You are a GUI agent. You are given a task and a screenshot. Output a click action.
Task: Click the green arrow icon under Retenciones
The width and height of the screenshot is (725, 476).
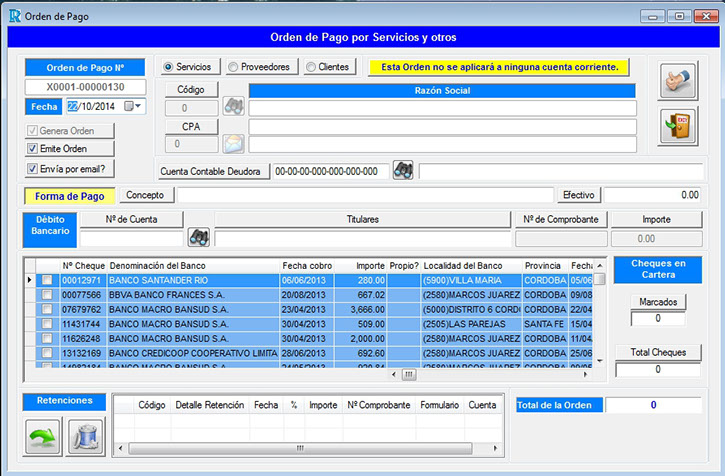(43, 436)
